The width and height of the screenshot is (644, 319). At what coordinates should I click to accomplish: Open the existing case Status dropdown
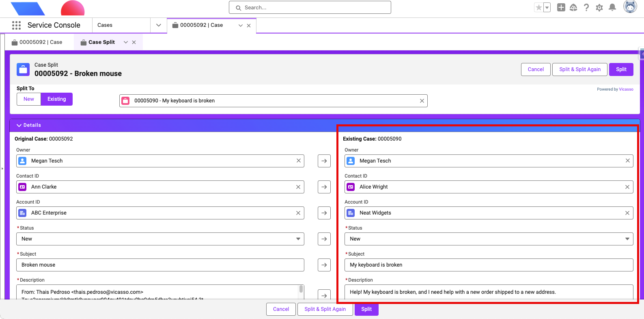click(489, 239)
